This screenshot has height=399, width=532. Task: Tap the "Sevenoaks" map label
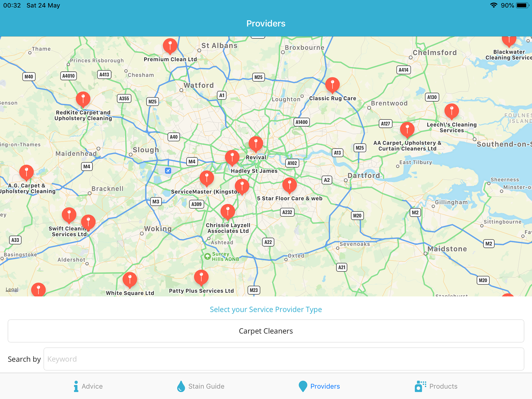point(355,244)
